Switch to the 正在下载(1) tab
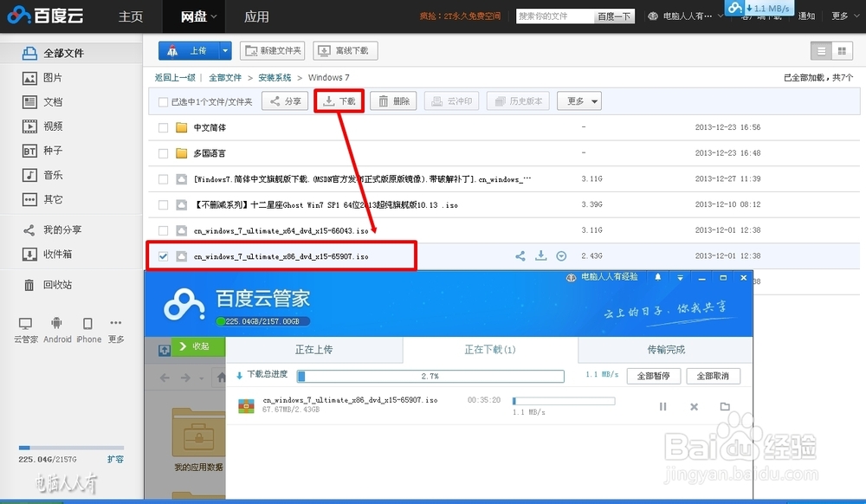 [490, 350]
